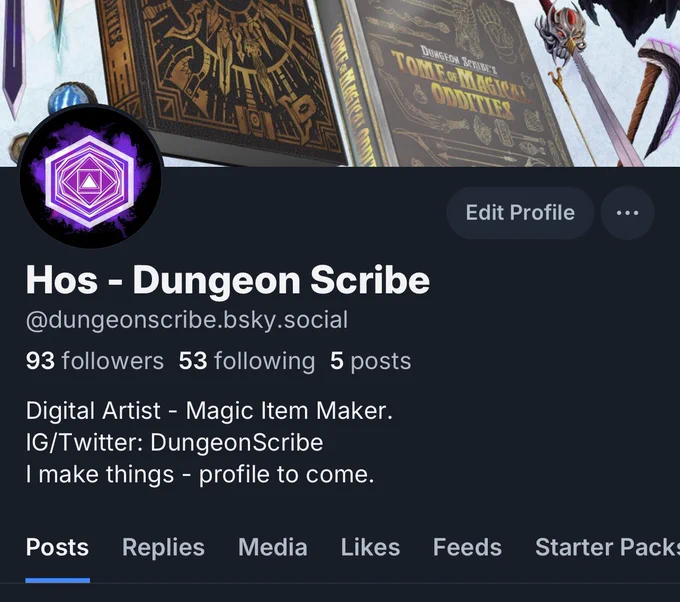Screen dimensions: 680x602
Task: Click the IG/Twitter: DungeonScribe bio line
Action: [x=174, y=443]
